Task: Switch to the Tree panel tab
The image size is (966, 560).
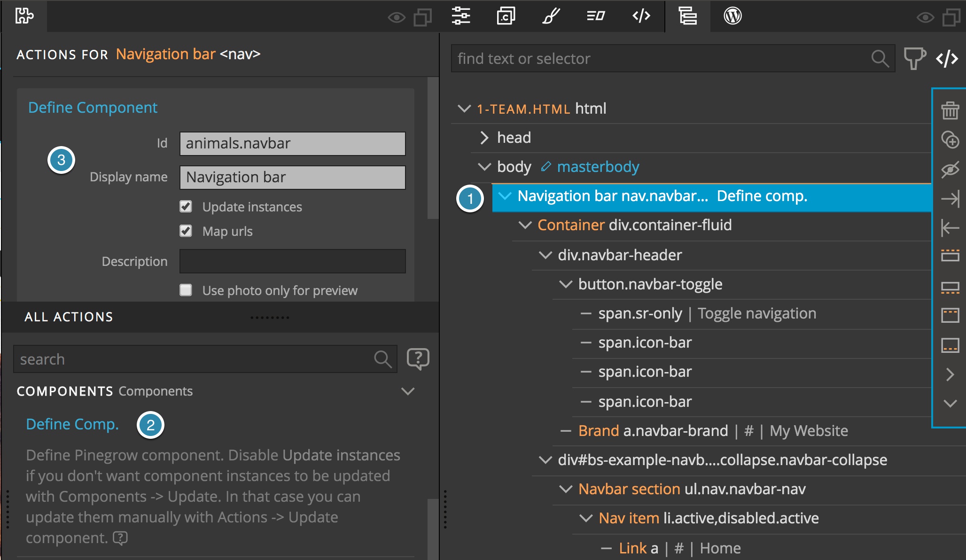Action: pyautogui.click(x=688, y=16)
